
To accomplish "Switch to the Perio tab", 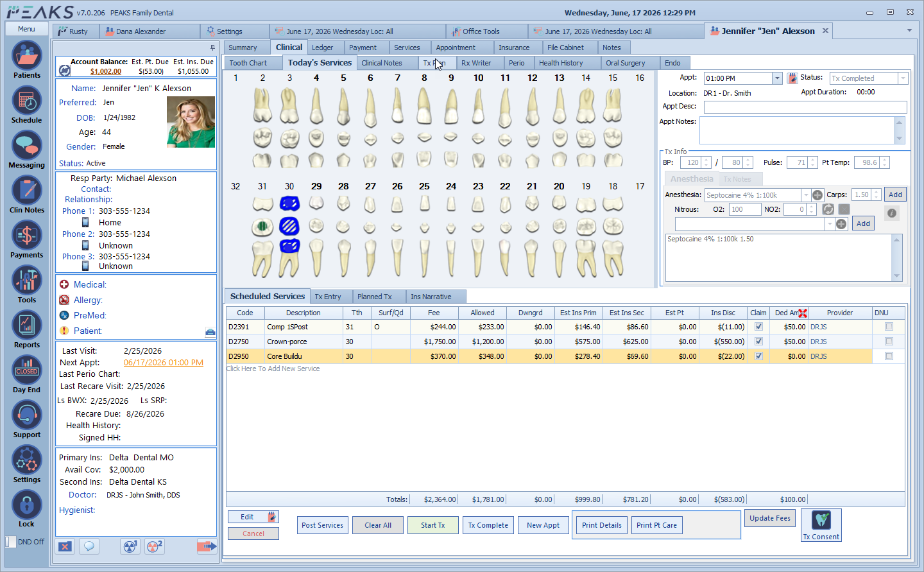I will coord(517,63).
